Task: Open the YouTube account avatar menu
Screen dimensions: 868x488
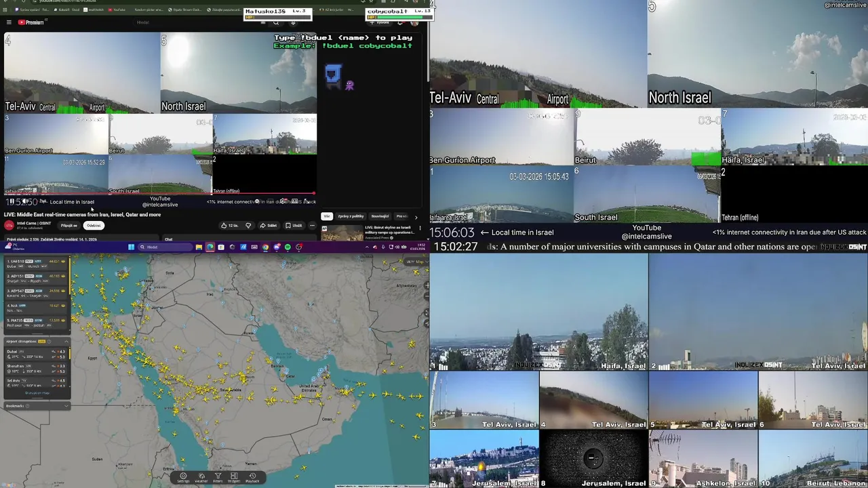Action: (414, 22)
